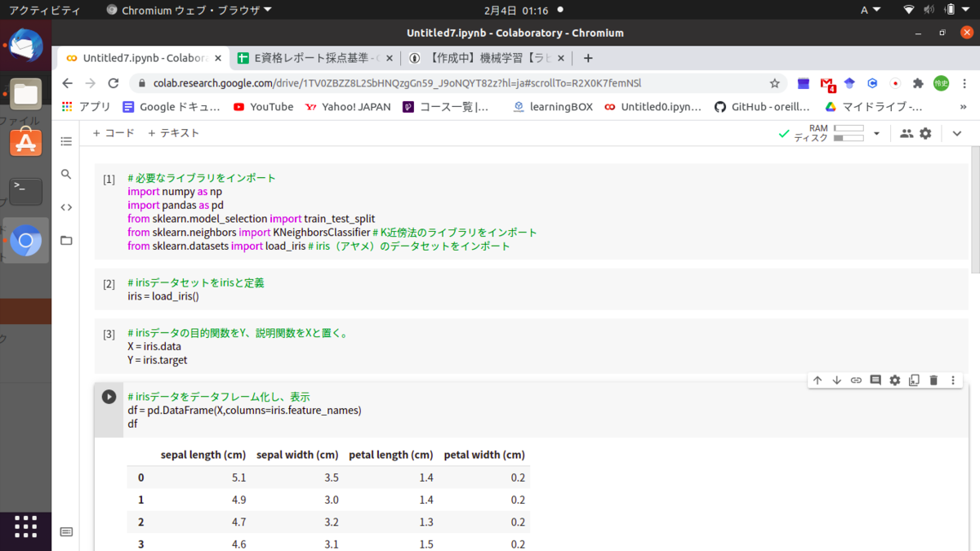Bookmark this page with the star

click(x=774, y=83)
